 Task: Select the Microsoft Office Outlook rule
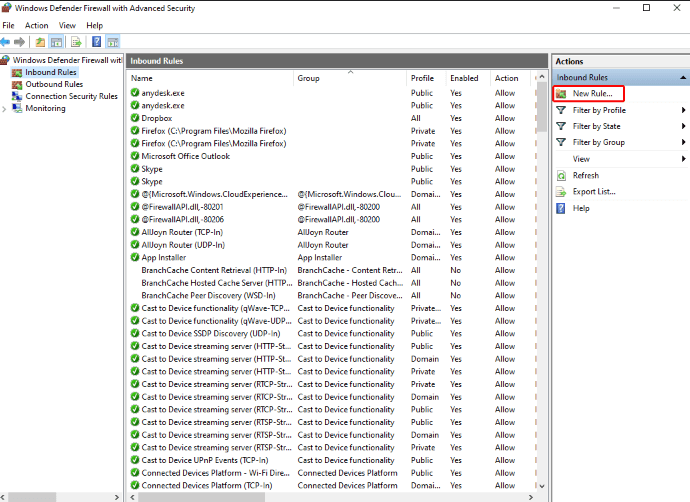(185, 156)
